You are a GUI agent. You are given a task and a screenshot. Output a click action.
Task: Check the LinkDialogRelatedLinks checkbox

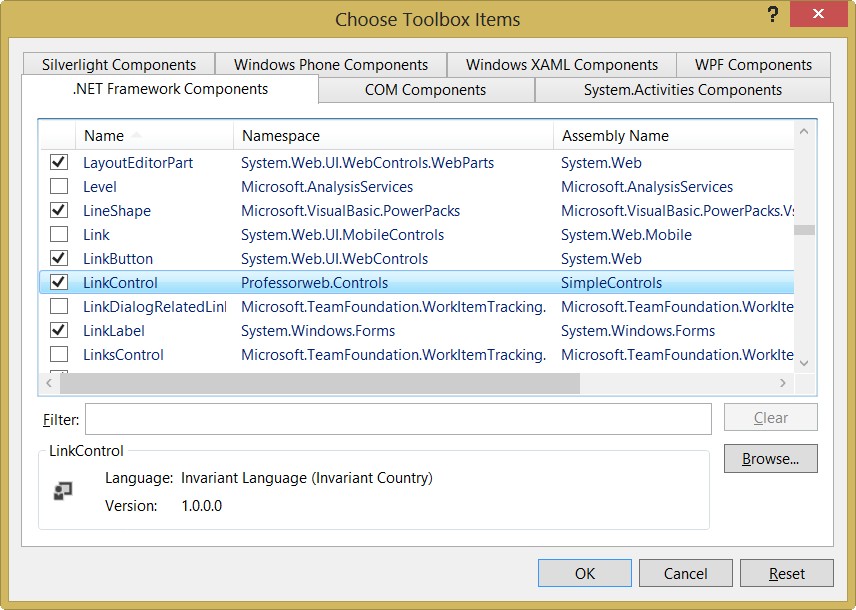click(x=59, y=306)
